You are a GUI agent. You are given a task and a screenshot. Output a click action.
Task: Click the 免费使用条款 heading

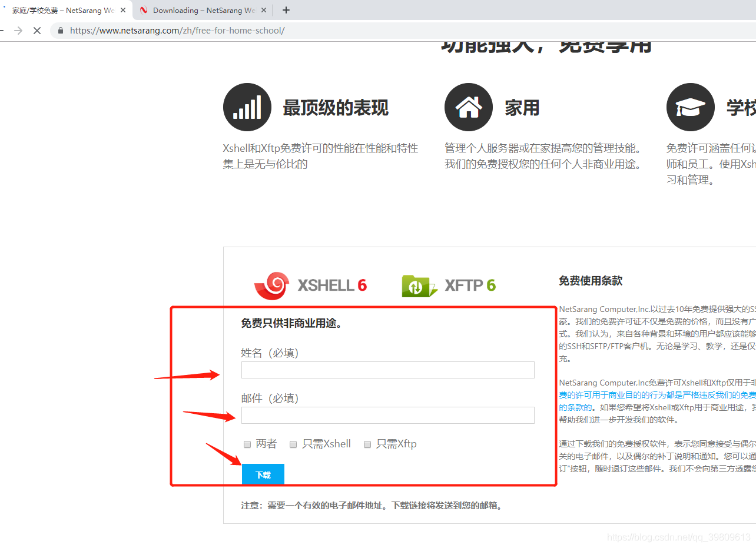[591, 281]
